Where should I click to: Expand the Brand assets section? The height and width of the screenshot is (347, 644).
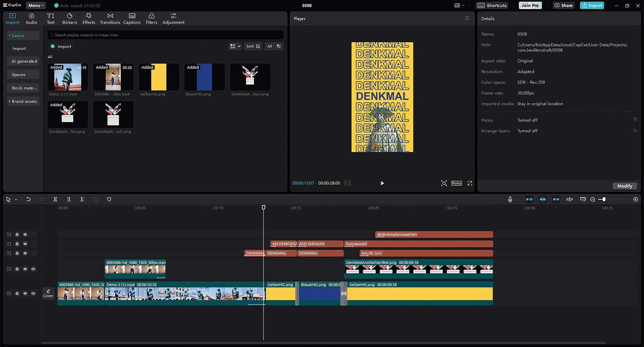click(22, 101)
